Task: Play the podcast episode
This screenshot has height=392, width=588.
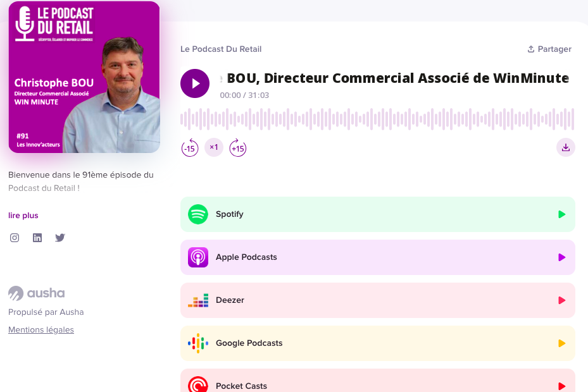Action: pyautogui.click(x=195, y=83)
